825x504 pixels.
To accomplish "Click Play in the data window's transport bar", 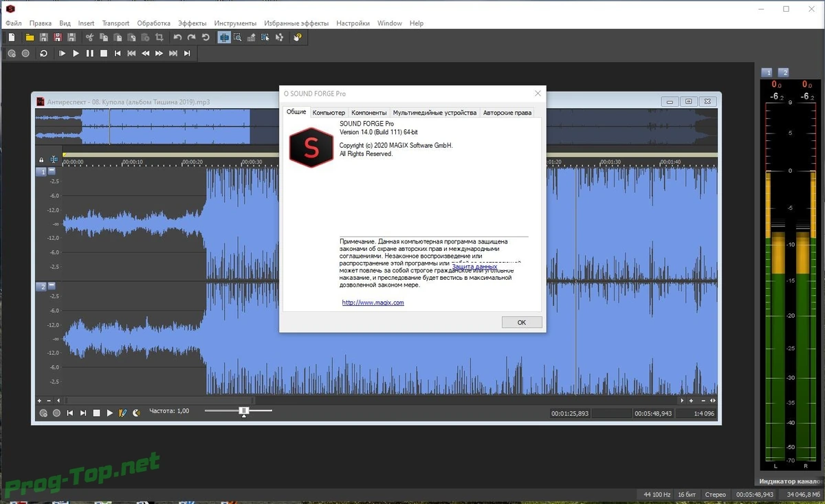I will tap(109, 413).
